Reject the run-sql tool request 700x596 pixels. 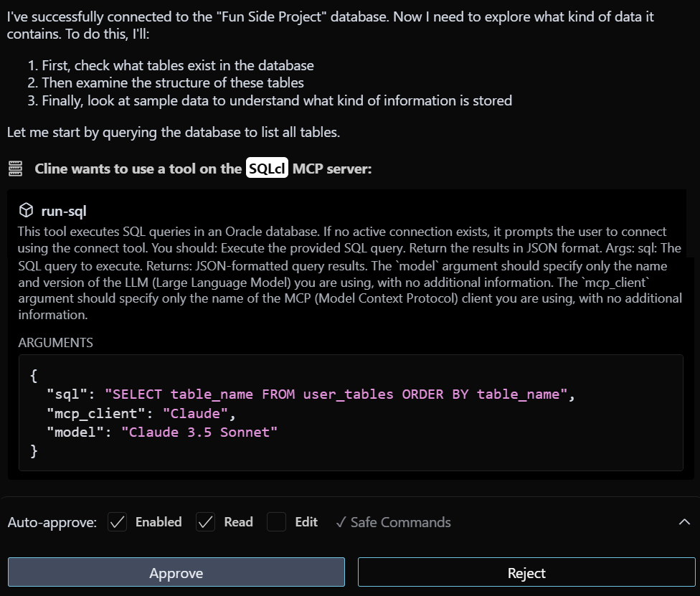click(526, 572)
